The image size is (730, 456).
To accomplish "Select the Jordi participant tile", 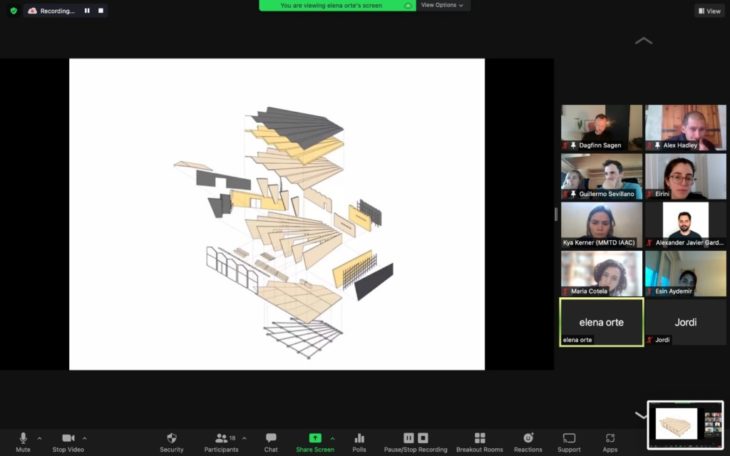I will tap(685, 322).
